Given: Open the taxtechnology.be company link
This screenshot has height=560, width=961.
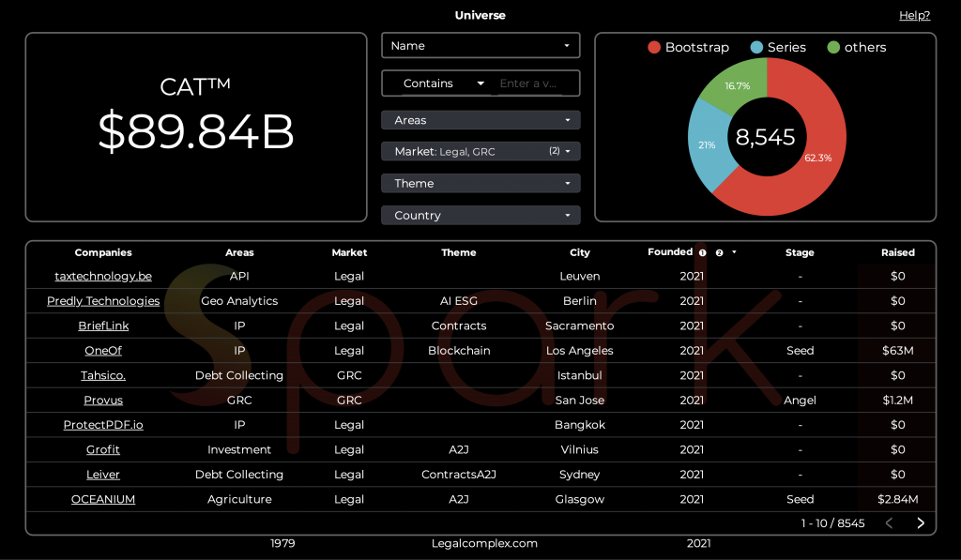Looking at the screenshot, I should click(x=103, y=277).
